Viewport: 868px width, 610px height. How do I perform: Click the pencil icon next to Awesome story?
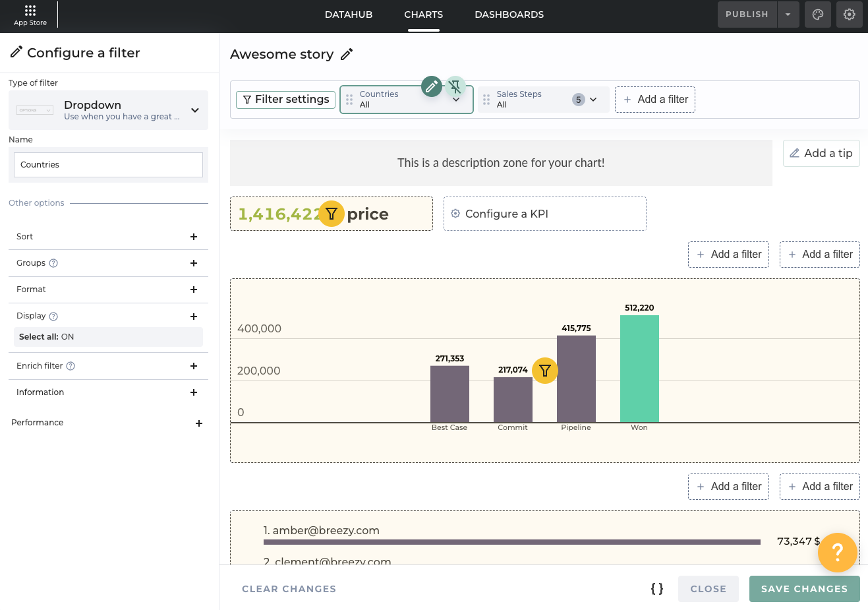(347, 55)
